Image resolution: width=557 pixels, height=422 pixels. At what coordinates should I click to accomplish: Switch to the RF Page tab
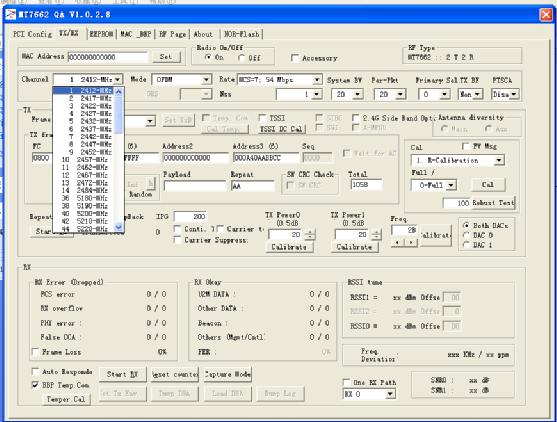click(173, 34)
